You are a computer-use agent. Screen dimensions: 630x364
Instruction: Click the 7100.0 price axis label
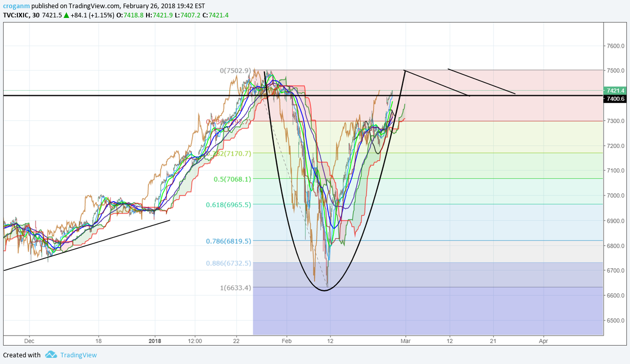tap(616, 170)
